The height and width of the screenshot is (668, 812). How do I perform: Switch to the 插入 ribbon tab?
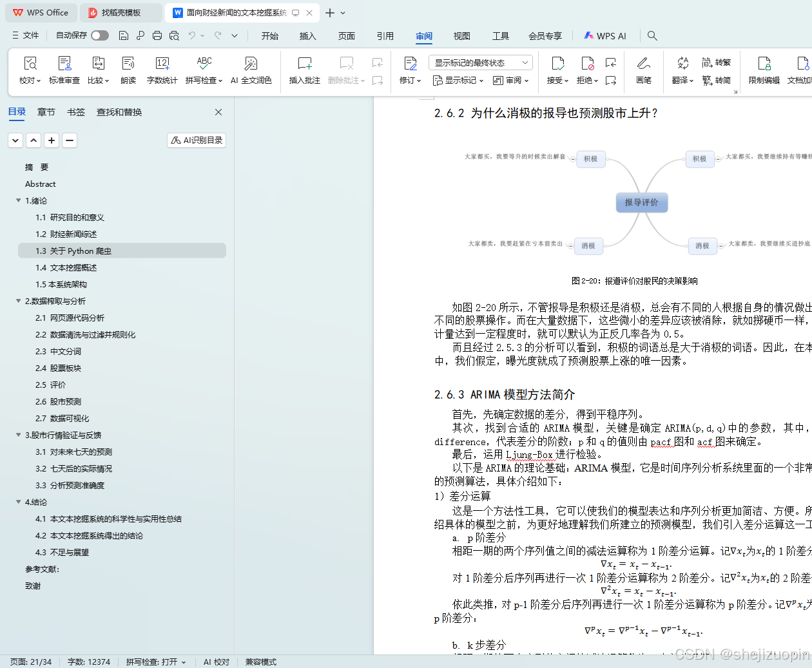pos(308,36)
